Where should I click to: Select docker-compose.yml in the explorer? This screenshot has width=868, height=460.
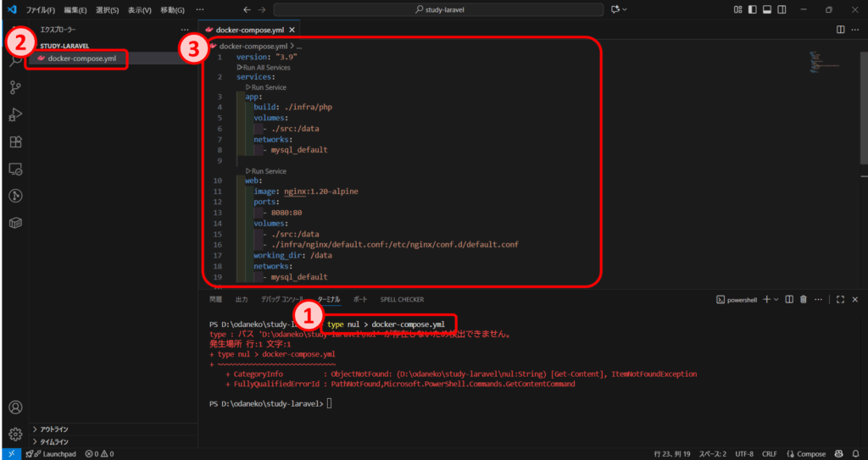click(x=81, y=58)
